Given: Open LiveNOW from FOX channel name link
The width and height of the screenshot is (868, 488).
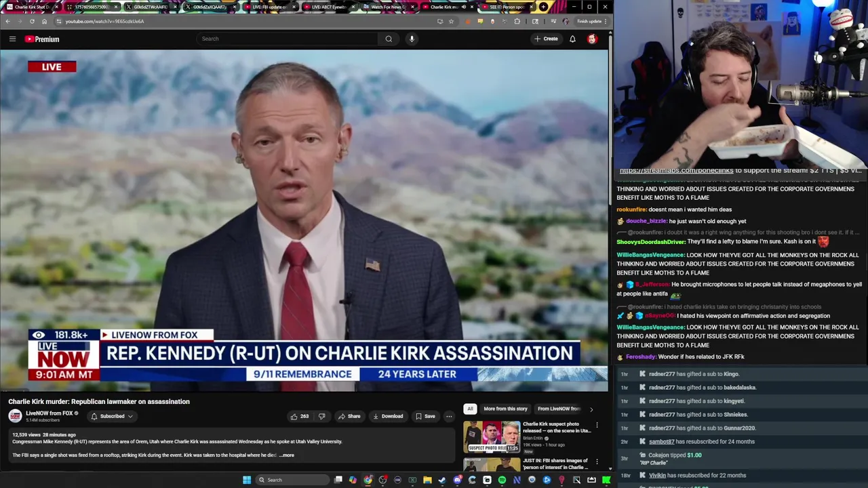Looking at the screenshot, I should 49,413.
